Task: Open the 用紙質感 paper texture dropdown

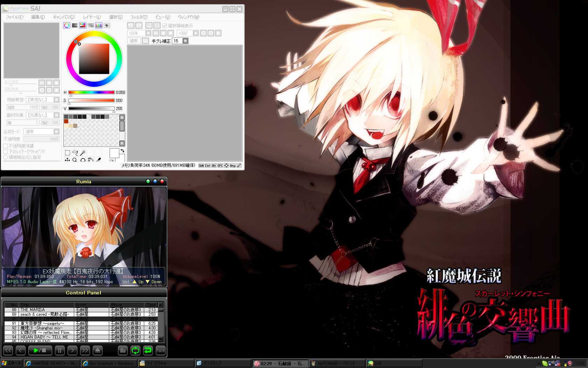Action: pos(56,100)
